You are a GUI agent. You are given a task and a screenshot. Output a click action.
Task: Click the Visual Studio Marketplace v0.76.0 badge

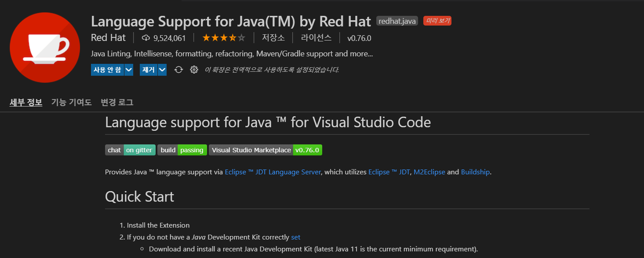coord(266,150)
